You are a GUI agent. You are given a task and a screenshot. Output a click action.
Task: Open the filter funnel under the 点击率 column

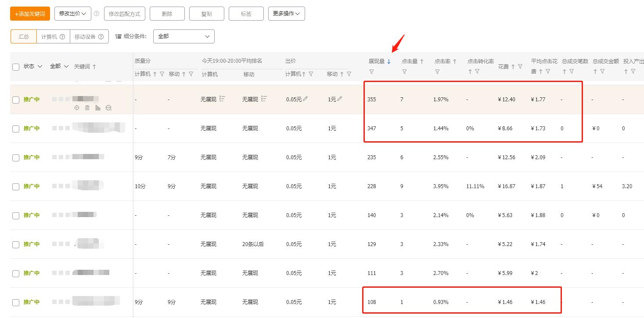tap(437, 71)
